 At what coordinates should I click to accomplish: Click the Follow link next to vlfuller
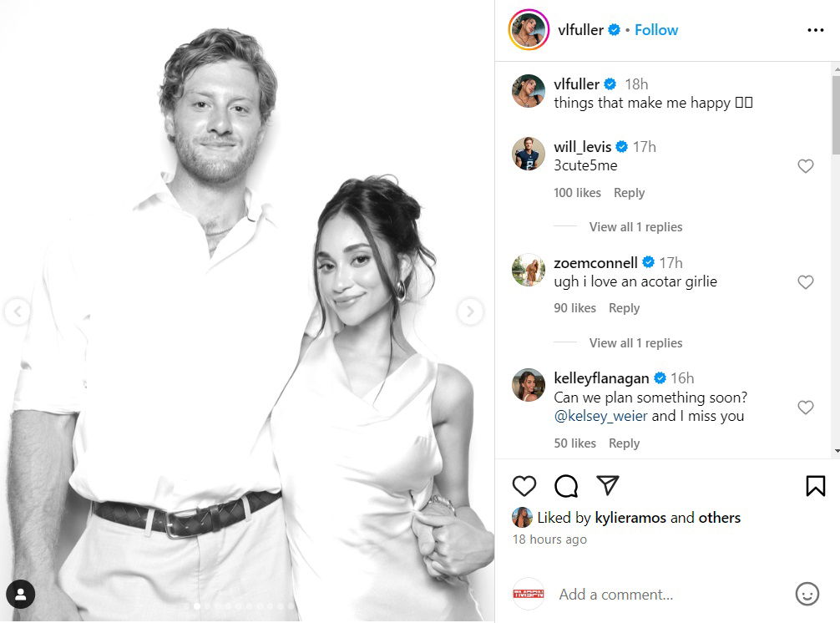656,29
